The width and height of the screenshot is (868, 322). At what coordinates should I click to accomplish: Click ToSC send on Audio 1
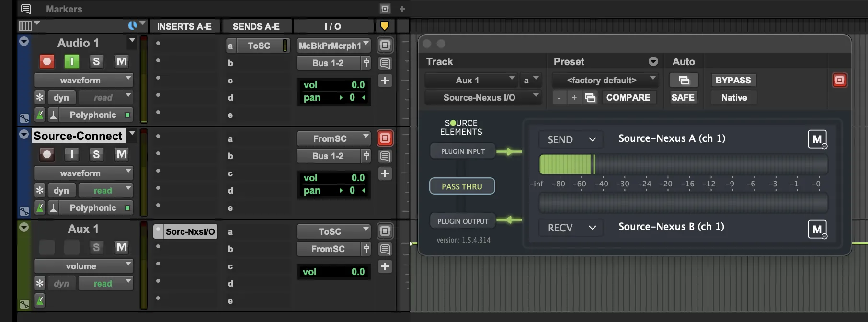tap(259, 46)
